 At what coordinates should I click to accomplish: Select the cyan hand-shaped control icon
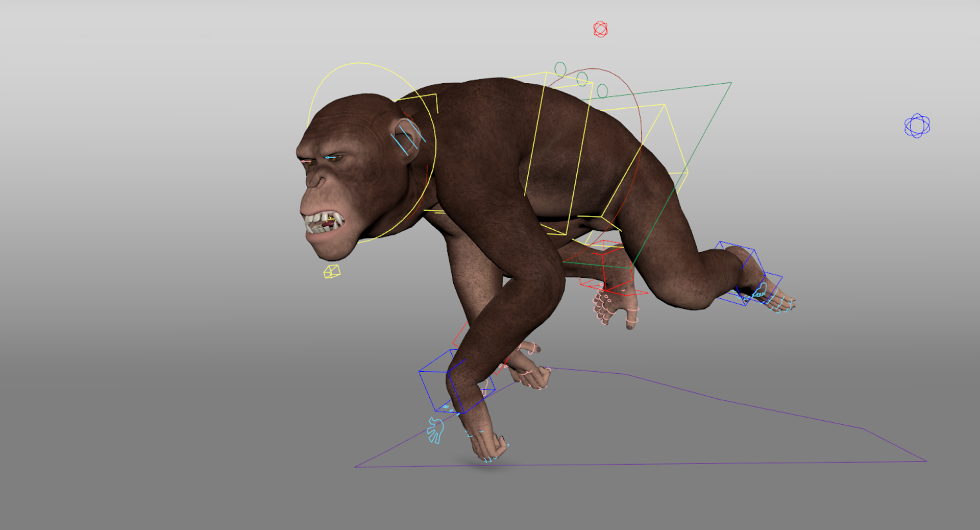click(x=435, y=430)
